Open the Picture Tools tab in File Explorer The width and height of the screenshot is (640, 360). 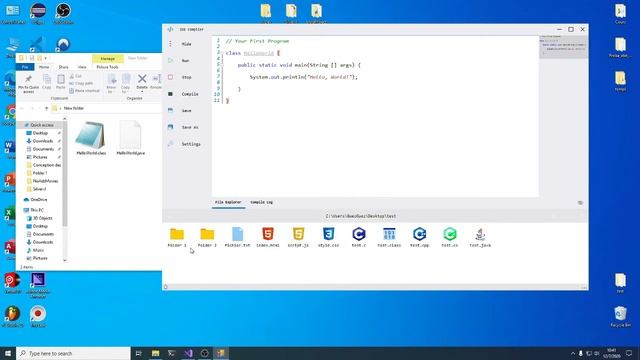tap(107, 67)
